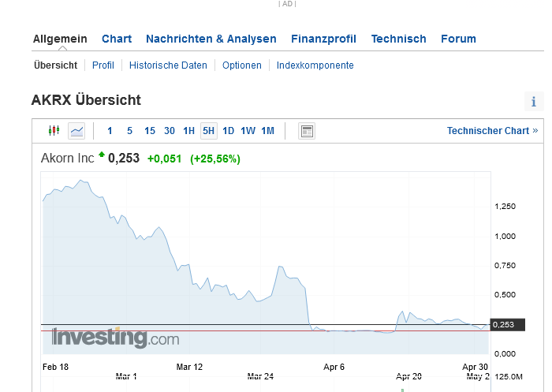The height and width of the screenshot is (392, 552).
Task: Click the 0,253 current price marker
Action: [502, 324]
